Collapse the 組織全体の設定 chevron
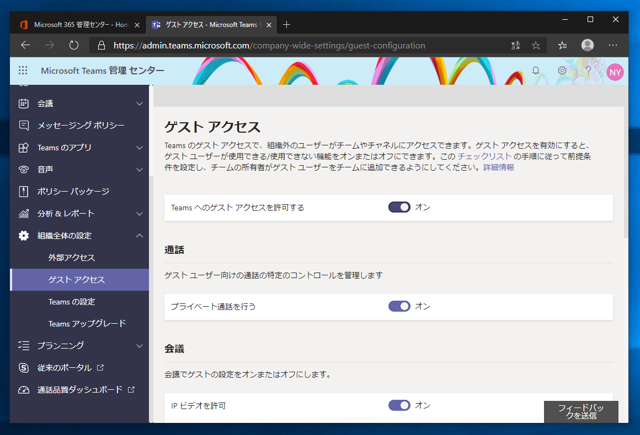Screen dimensions: 640x435 click(x=139, y=235)
